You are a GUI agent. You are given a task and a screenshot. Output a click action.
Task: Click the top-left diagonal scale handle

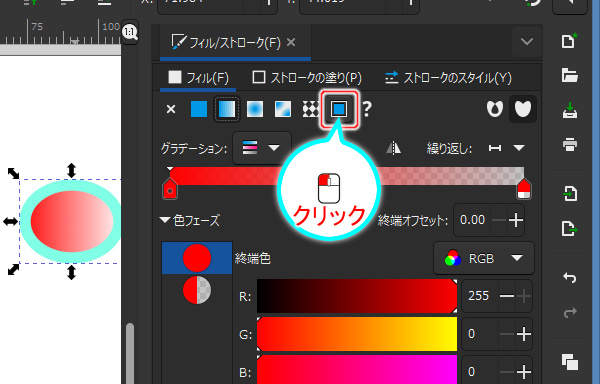pyautogui.click(x=13, y=173)
